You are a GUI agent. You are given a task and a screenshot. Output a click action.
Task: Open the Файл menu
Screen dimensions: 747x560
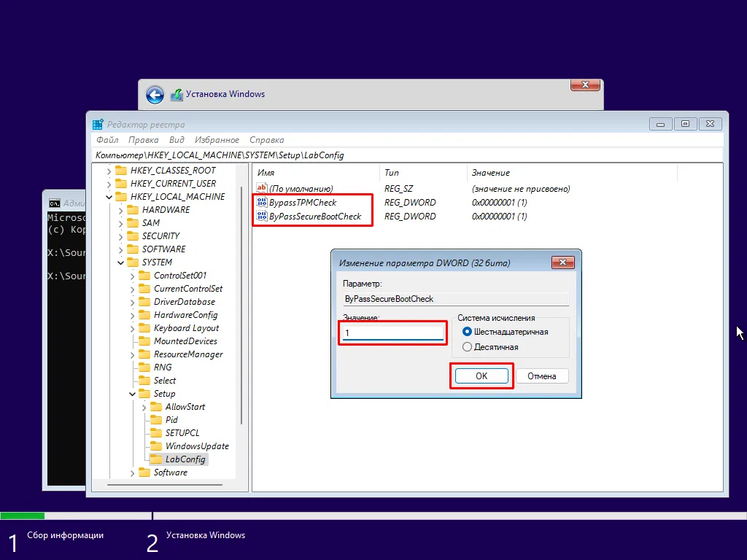107,140
